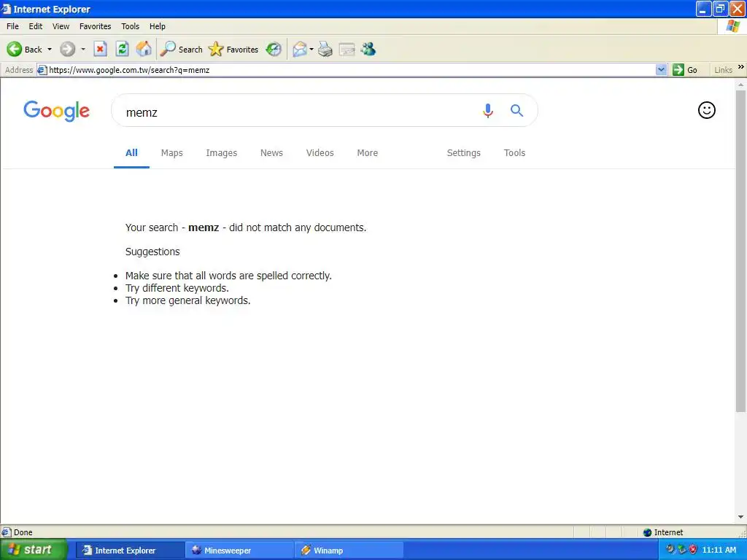Open the More search options

[368, 153]
